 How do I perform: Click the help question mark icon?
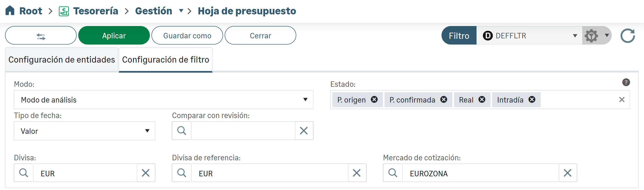click(626, 82)
